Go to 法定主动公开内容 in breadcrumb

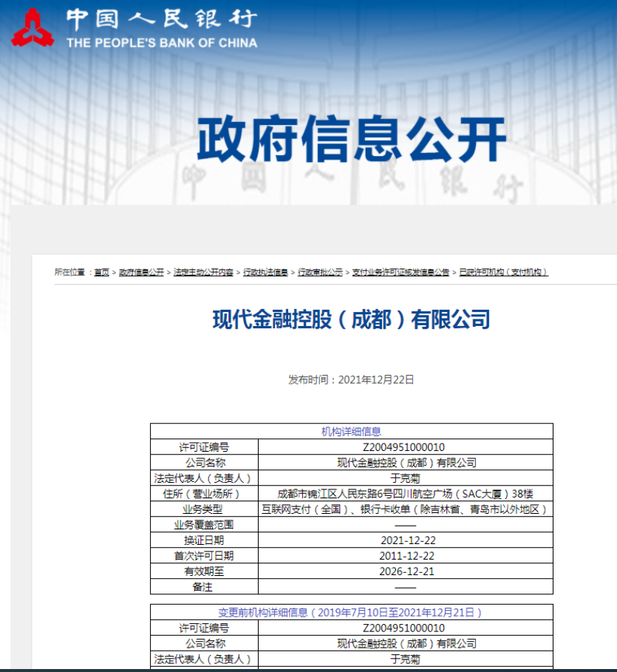click(x=203, y=272)
